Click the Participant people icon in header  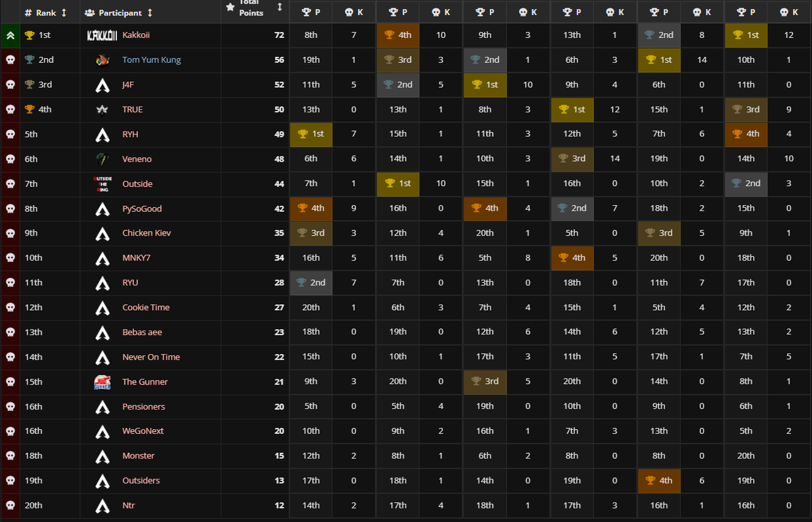click(x=91, y=13)
